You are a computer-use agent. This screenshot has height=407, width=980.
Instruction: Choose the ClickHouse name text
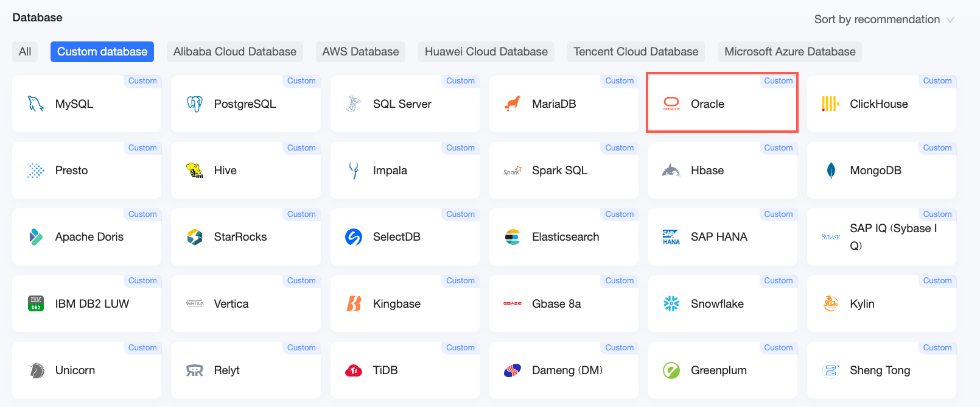[x=879, y=104]
